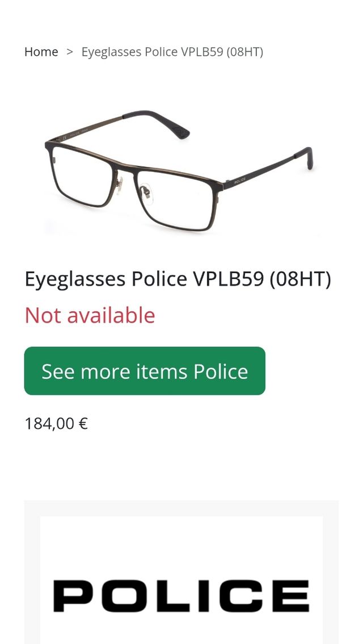Click the red Not available status text
This screenshot has width=363, height=644.
click(90, 315)
